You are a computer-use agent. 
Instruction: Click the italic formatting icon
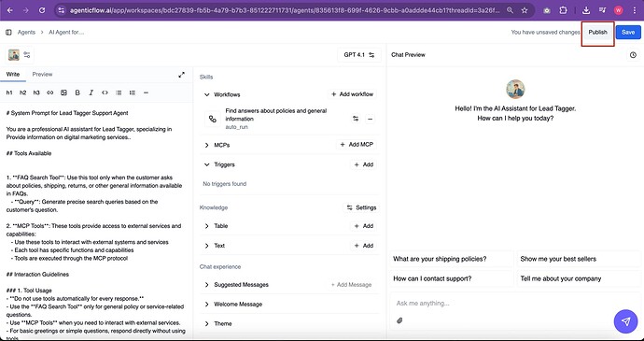pos(91,93)
